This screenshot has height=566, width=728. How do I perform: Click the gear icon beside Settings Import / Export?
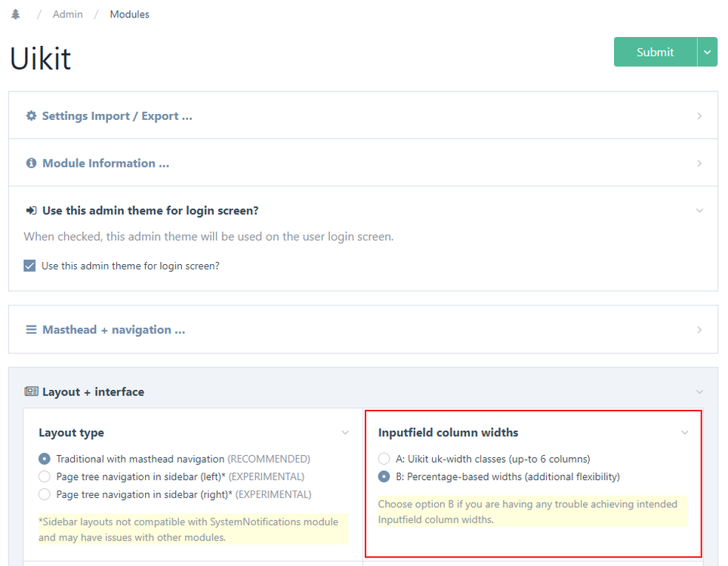tap(31, 115)
